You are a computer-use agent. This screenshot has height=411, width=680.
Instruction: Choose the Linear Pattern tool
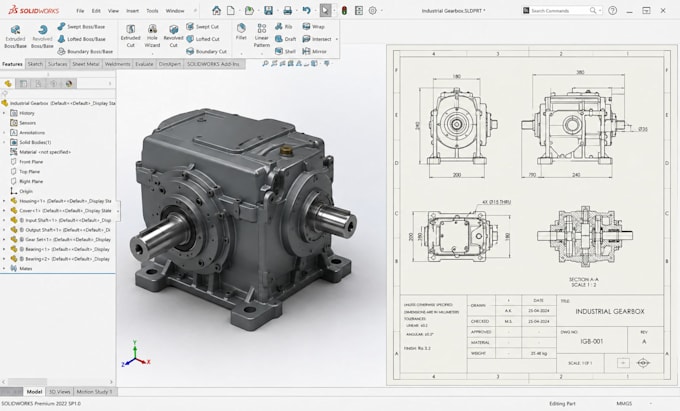[x=262, y=36]
